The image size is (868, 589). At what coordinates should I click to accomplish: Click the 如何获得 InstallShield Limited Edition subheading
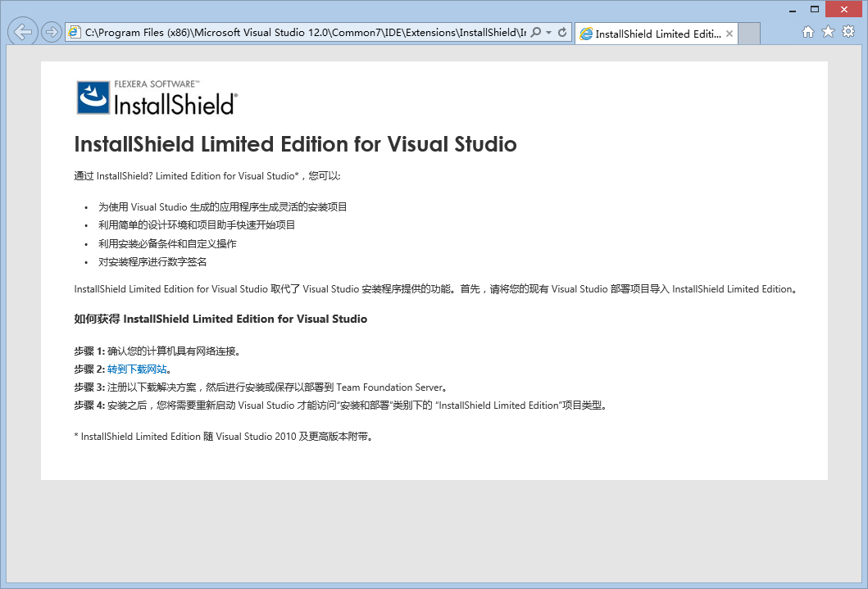(220, 319)
